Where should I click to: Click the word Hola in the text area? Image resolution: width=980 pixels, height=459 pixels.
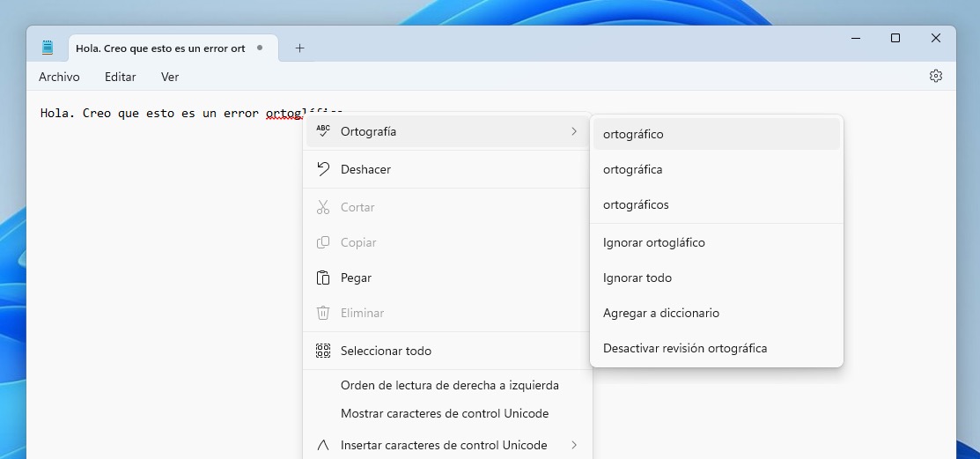point(55,113)
